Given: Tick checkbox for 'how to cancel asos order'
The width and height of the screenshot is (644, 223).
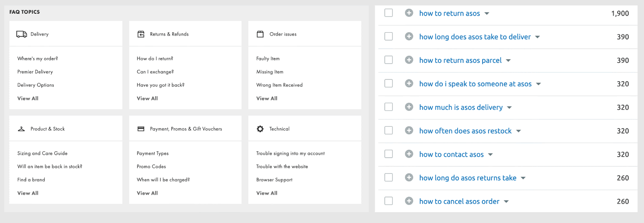Looking at the screenshot, I should 388,201.
